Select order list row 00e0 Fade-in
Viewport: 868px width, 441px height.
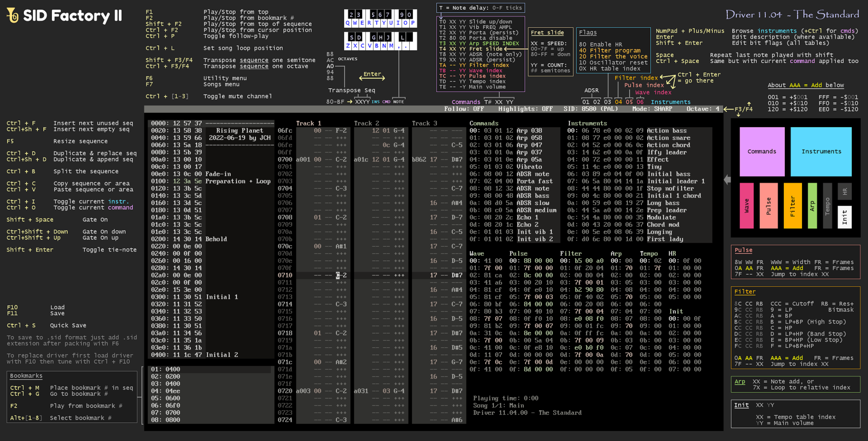[x=211, y=174]
